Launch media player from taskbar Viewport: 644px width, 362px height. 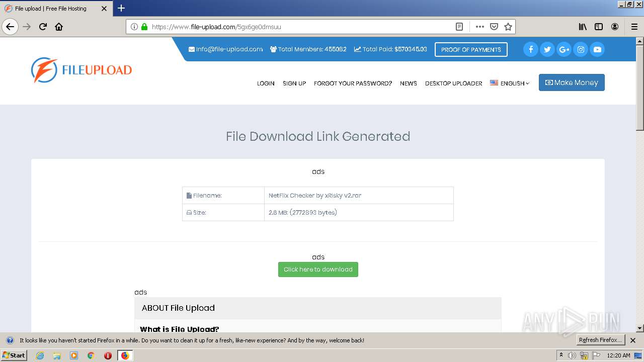[x=74, y=355]
